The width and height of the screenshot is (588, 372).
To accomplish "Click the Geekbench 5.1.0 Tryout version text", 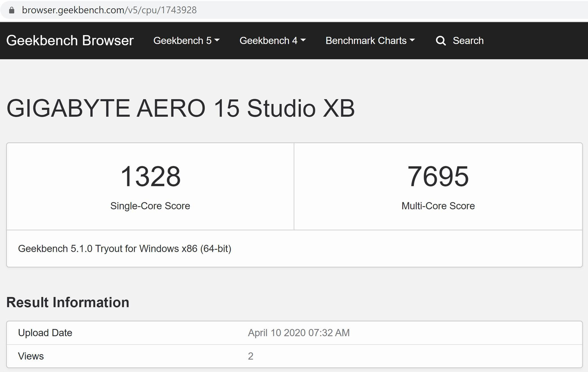I will 125,249.
